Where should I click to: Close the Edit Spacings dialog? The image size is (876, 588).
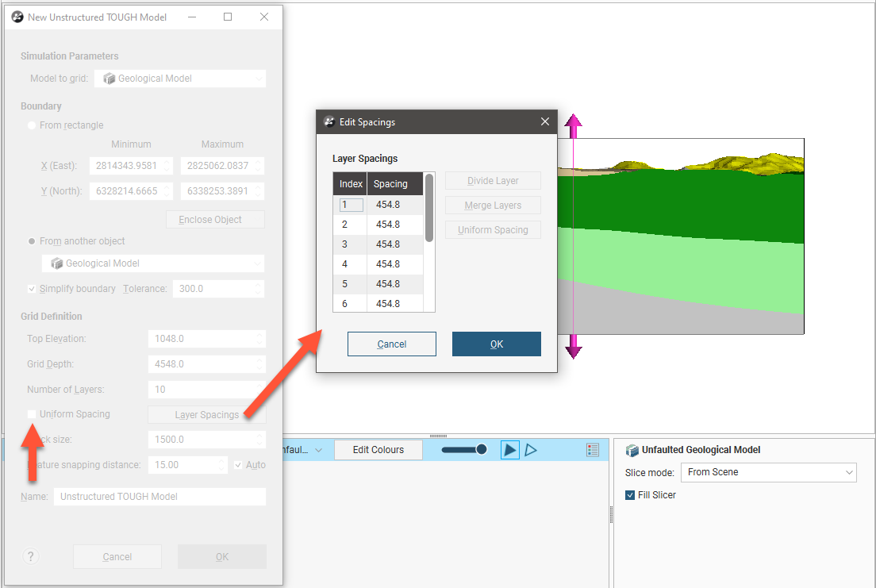pyautogui.click(x=544, y=121)
